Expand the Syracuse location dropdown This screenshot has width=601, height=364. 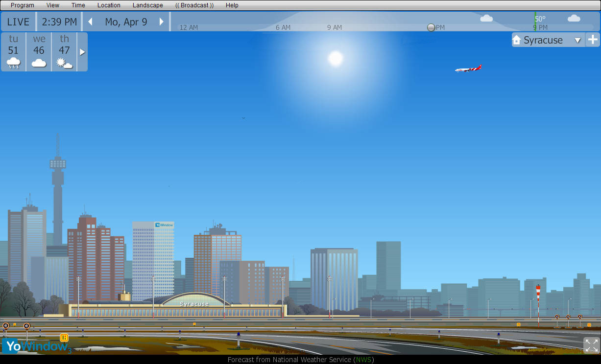577,40
